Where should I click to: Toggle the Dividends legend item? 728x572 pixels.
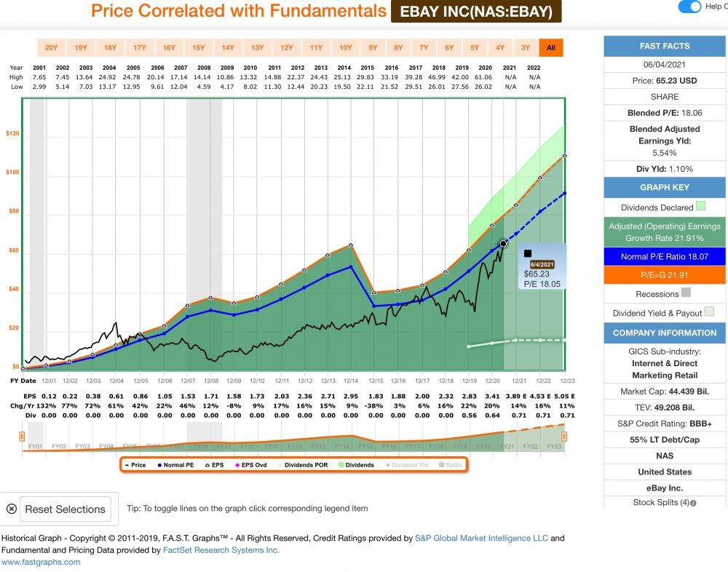coord(357,465)
